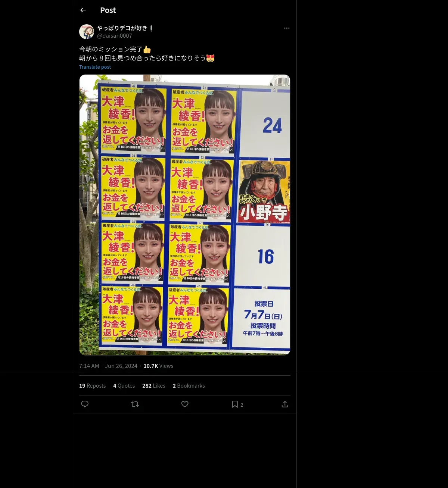
Task: Click the 7:14 AM Jun 26 timestamp
Action: tap(108, 366)
